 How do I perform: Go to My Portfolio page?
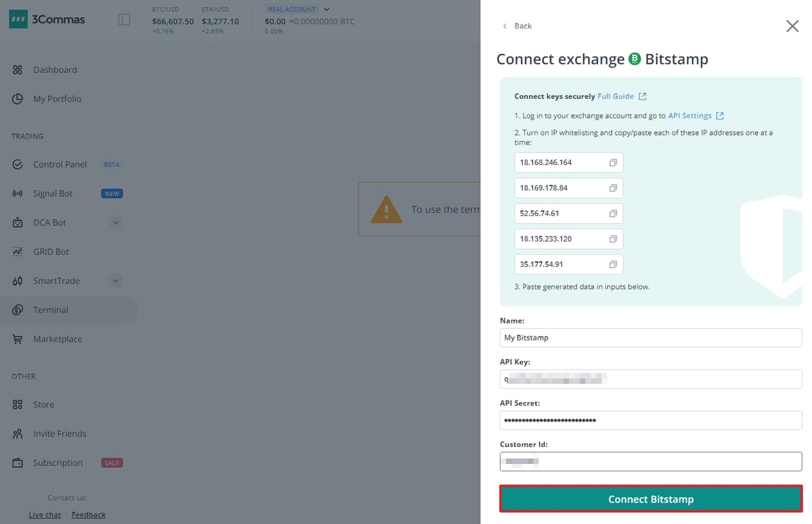[x=57, y=99]
